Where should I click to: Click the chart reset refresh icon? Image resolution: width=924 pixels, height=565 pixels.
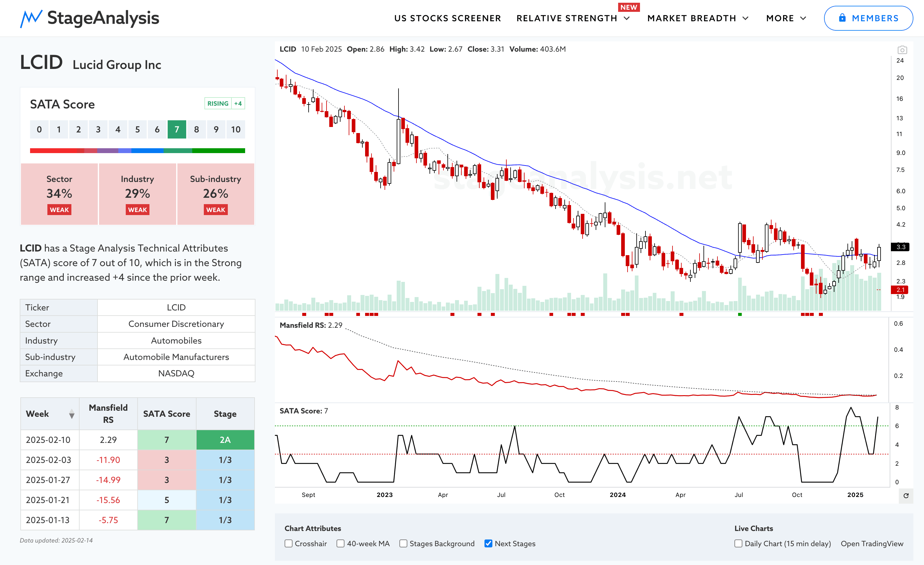(906, 496)
